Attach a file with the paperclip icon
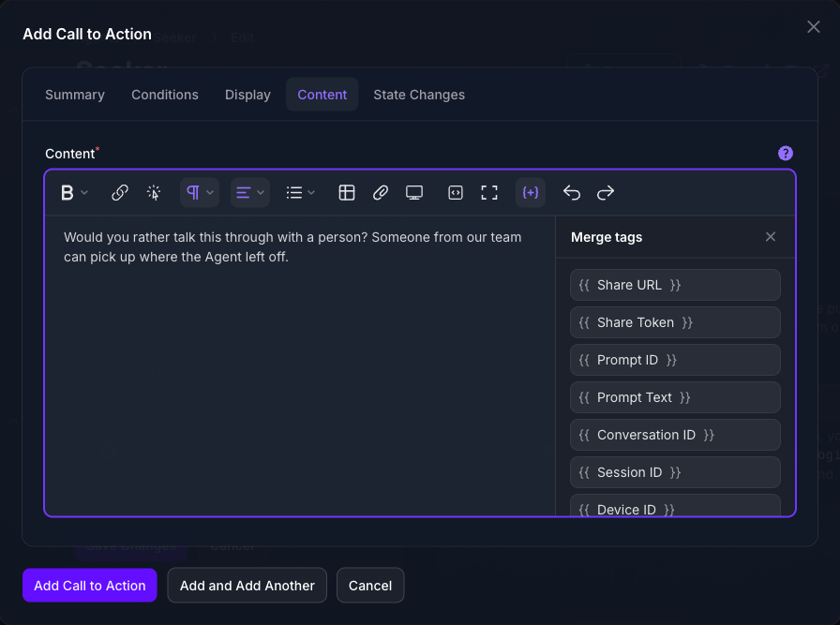840x625 pixels. pos(381,192)
